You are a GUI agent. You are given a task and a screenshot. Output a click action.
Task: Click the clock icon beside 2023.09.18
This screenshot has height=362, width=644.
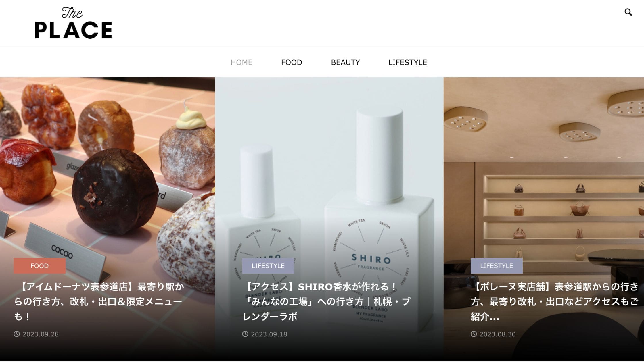coord(245,334)
